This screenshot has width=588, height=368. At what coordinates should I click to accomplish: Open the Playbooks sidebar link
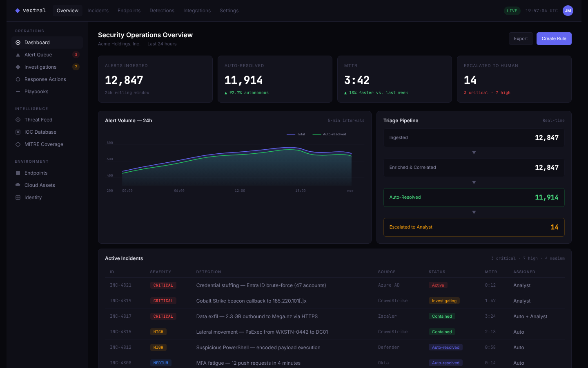[47, 92]
